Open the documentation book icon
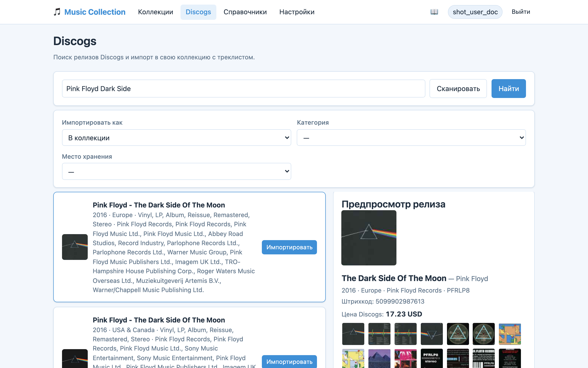The width and height of the screenshot is (588, 368). [434, 12]
